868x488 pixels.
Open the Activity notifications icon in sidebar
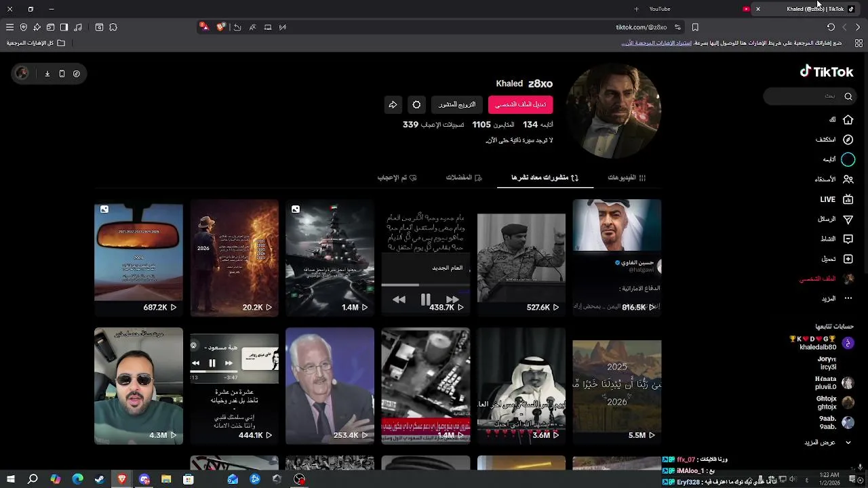click(x=848, y=239)
